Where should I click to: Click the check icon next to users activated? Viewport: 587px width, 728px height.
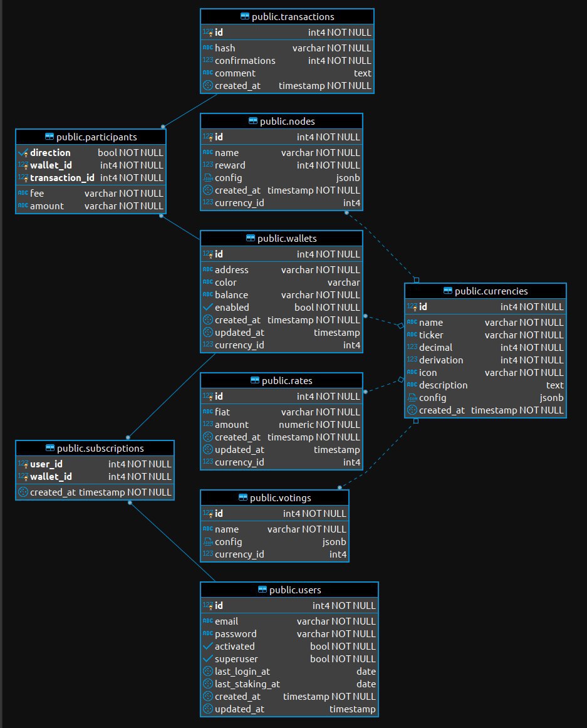[x=207, y=647]
